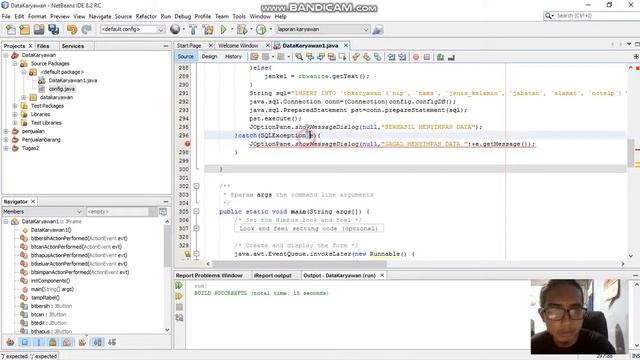The image size is (640, 360).
Task: Close the Navigator panel
Action: click(33, 202)
